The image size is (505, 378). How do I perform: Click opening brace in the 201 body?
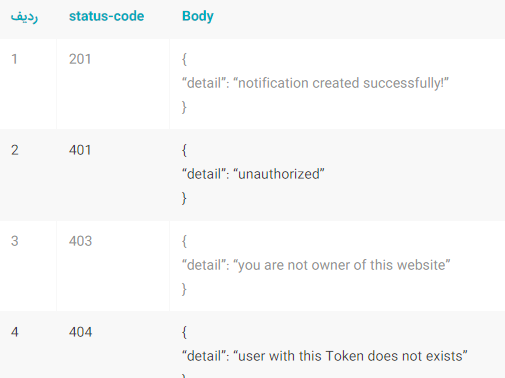184,59
